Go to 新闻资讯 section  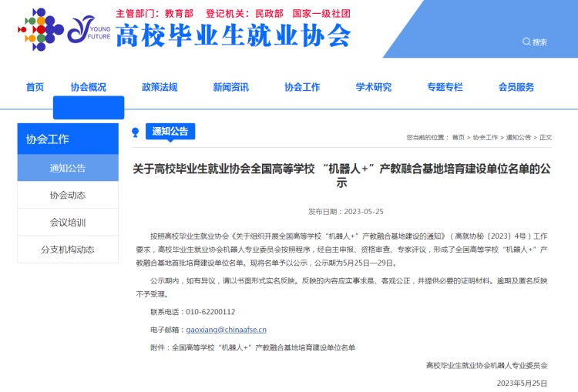(231, 87)
